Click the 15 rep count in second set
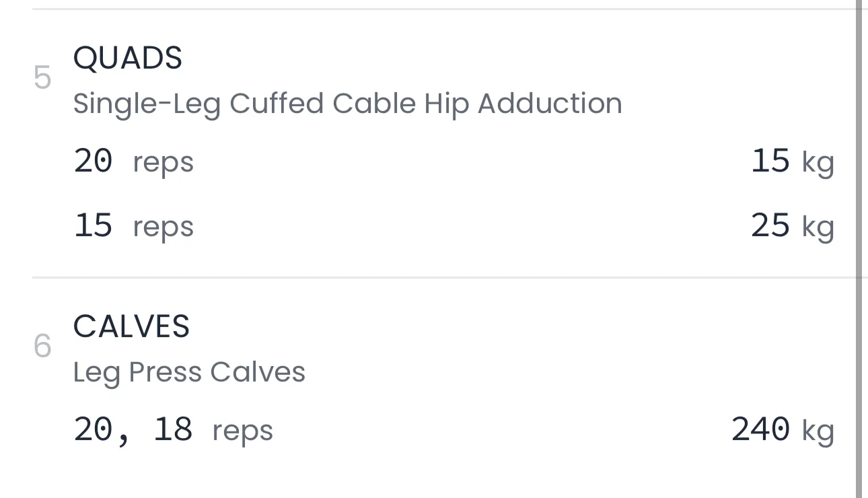The image size is (868, 498). tap(93, 225)
